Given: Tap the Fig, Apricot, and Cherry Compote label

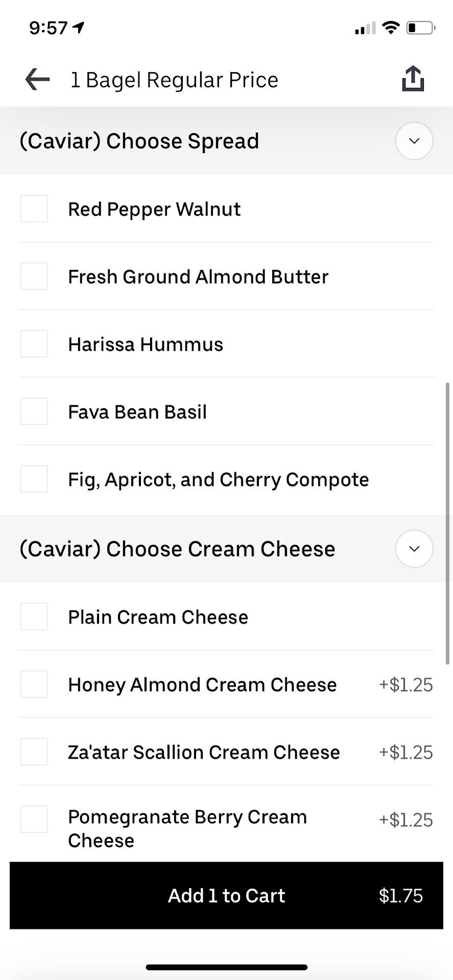Looking at the screenshot, I should click(x=218, y=479).
